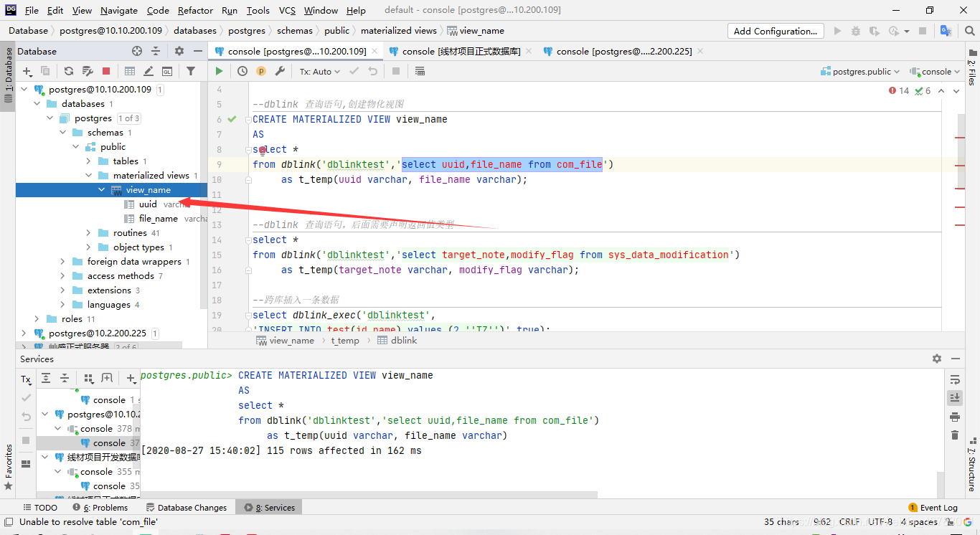Screen dimensions: 980x535
Task: Click the Edit Source pencil icon
Action: tap(149, 71)
